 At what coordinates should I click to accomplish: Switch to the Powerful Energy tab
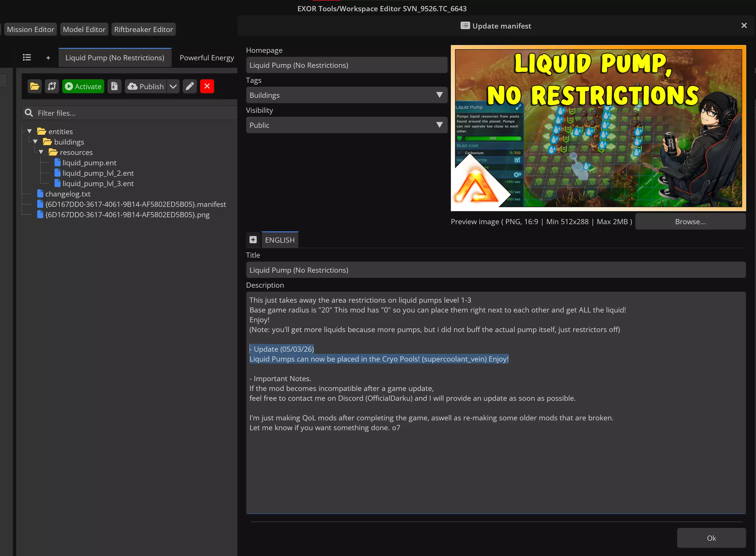coord(207,58)
